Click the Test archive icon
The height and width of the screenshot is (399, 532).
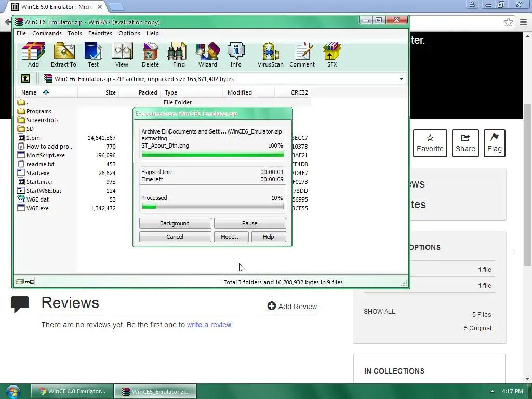[94, 54]
